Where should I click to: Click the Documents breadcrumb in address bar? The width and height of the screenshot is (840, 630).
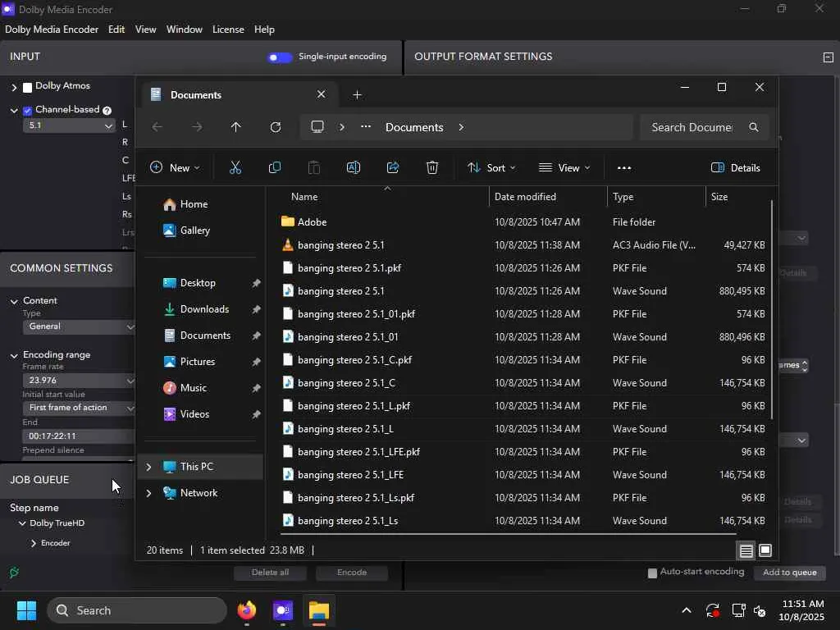[414, 127]
